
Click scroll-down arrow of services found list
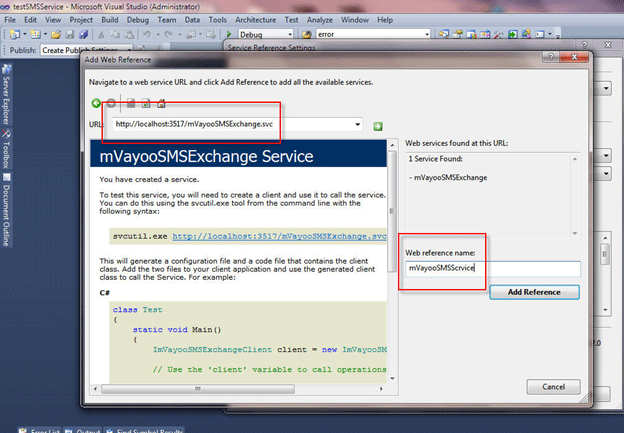pyautogui.click(x=575, y=233)
